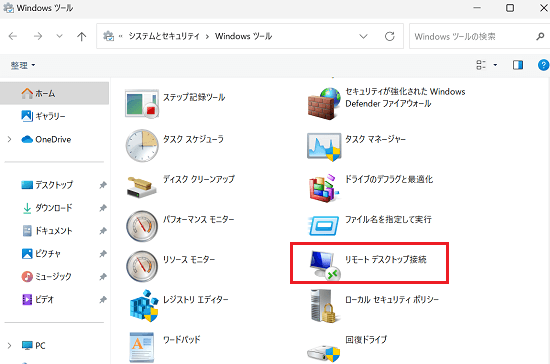Click Windows ツール breadcrumb segment
Viewport: 550px width, 364px height.
click(243, 36)
